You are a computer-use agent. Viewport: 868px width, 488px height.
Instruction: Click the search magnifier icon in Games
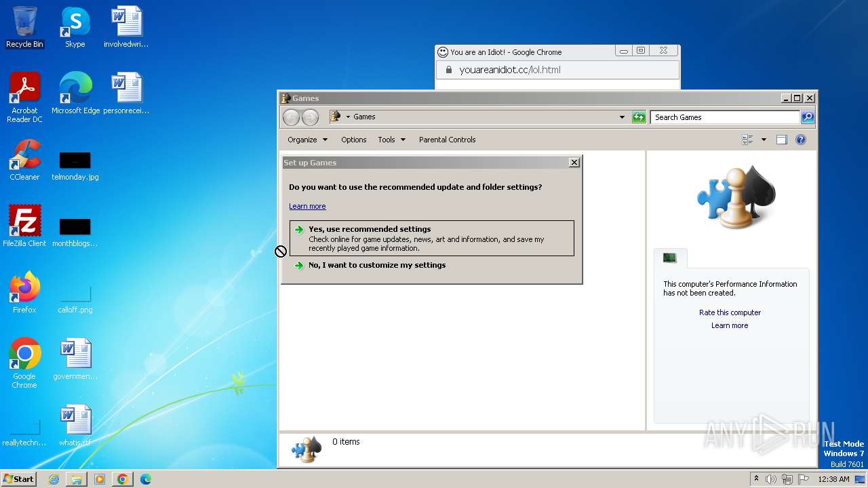tap(807, 117)
